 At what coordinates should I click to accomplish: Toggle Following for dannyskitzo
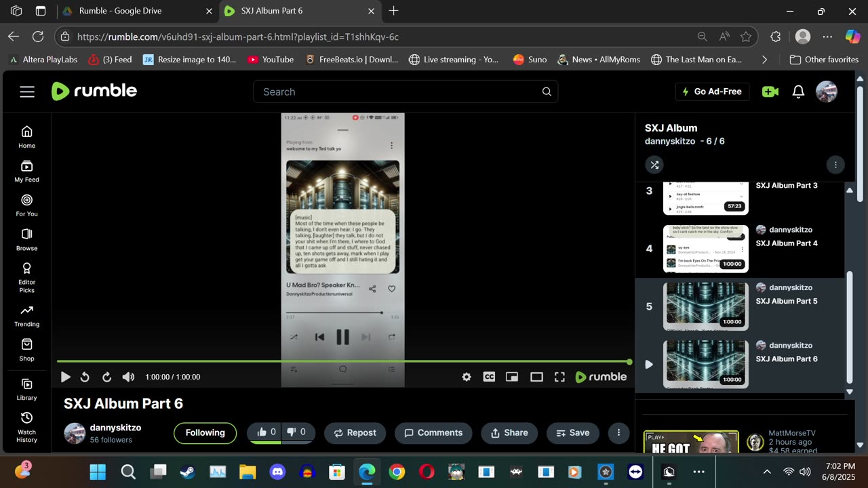point(205,432)
